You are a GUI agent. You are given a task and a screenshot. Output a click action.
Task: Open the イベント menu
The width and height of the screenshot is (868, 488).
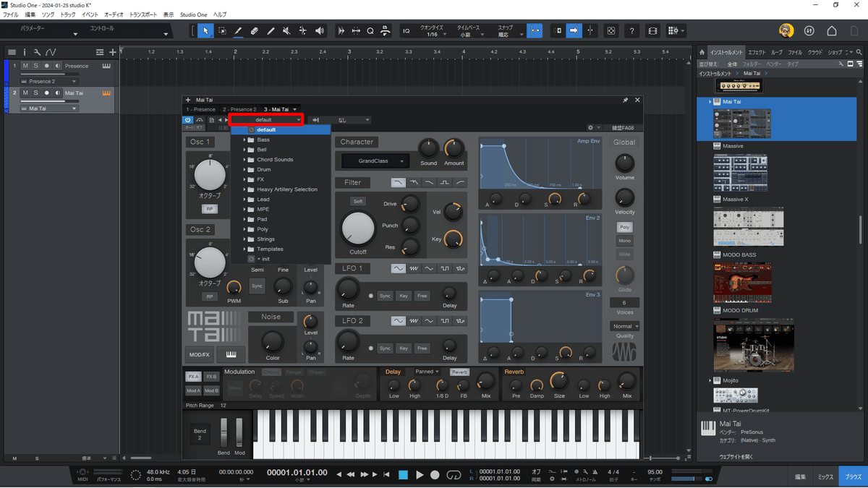pyautogui.click(x=90, y=14)
